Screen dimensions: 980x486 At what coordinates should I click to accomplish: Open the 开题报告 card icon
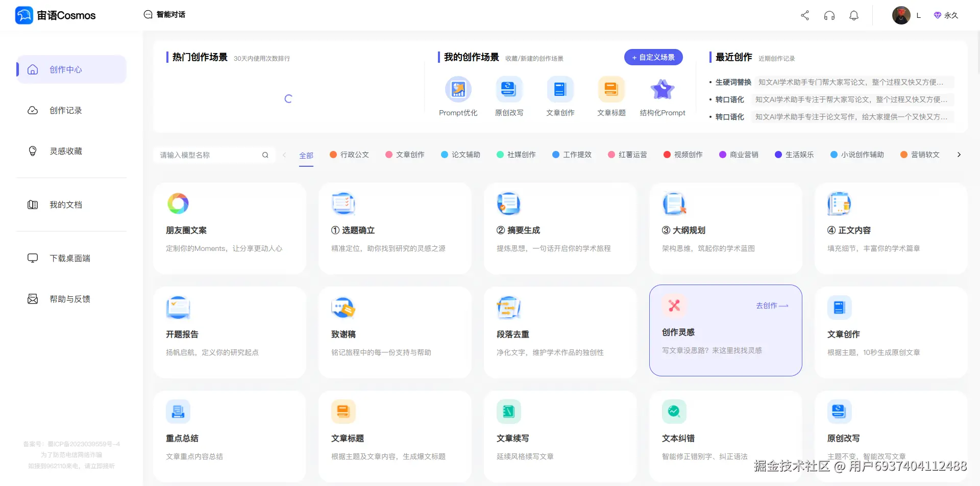tap(178, 308)
